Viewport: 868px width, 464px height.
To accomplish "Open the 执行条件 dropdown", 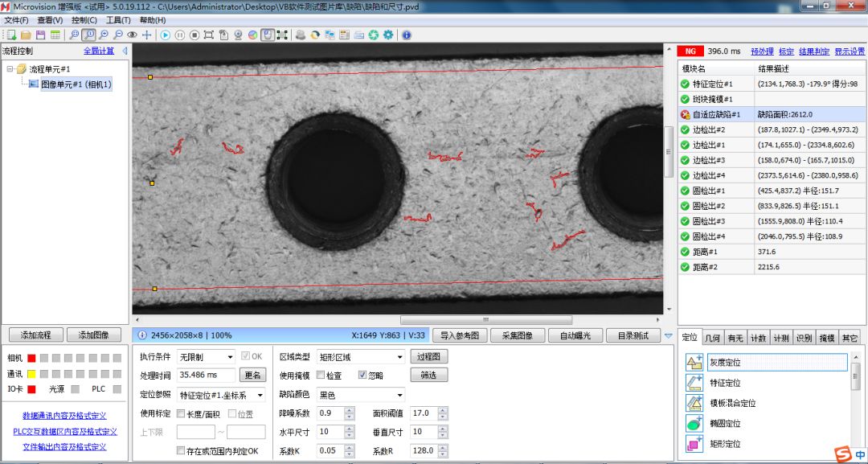I will (206, 356).
